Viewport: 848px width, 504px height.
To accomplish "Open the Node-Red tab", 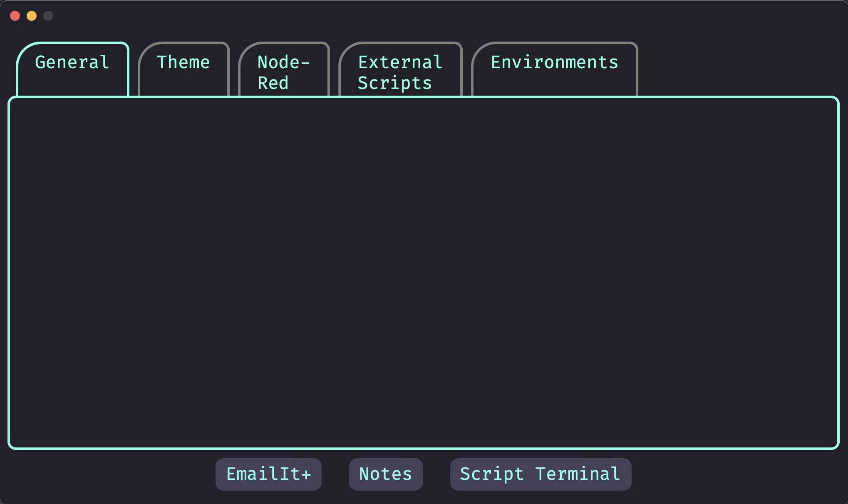I will point(284,69).
